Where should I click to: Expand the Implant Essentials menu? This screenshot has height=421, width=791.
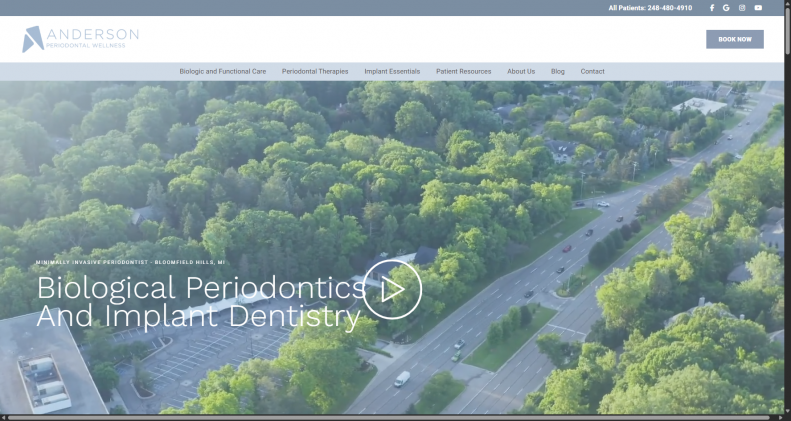coord(392,72)
